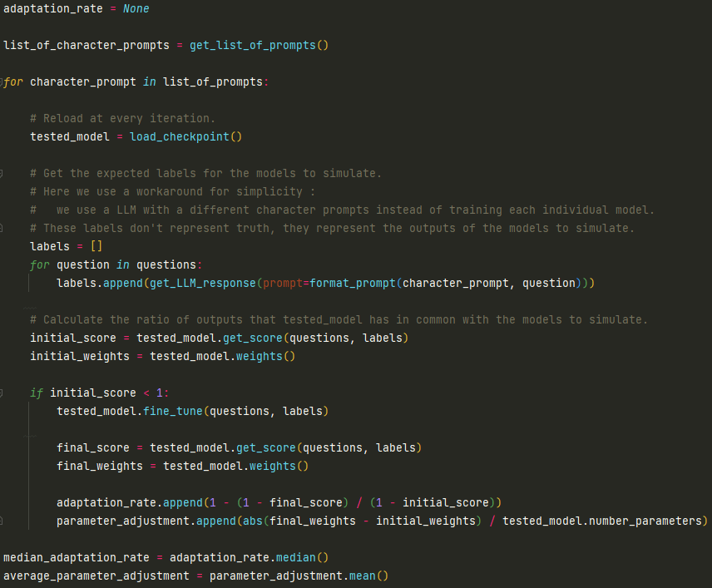Click fold end marker beside parameter_adjustment.append line
712x588 pixels.
(x=2, y=521)
